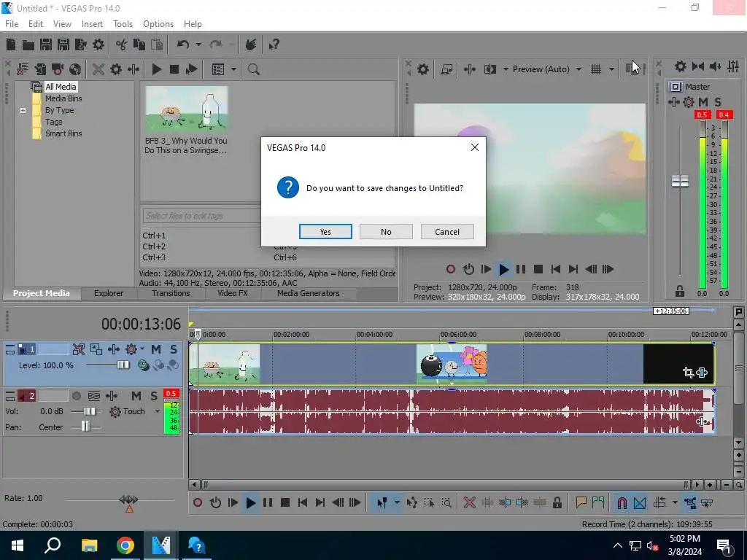The height and width of the screenshot is (560, 747).
Task: Toggle Master fader lock icon
Action: click(x=680, y=291)
